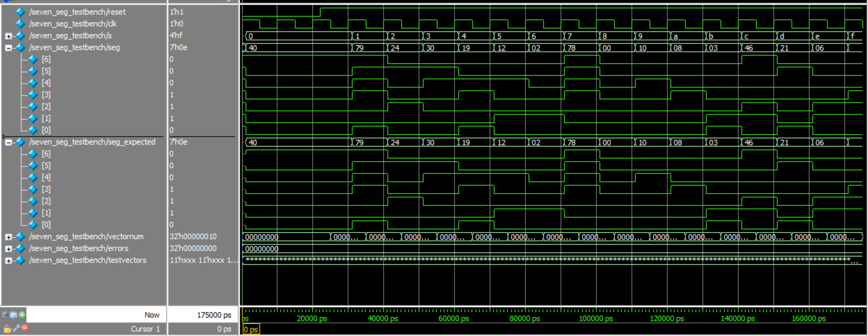Select the /seven_seg_testbench/errors signal name
The height and width of the screenshot is (336, 868).
[78, 248]
